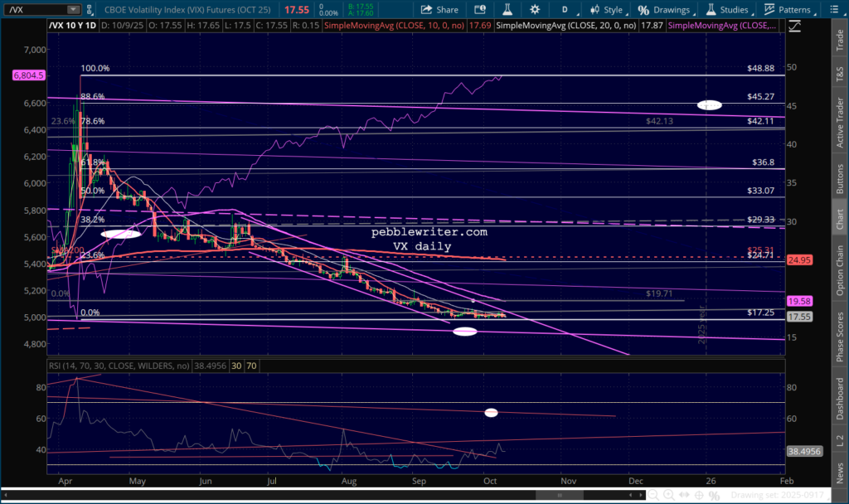Open the News sidebar tab
The height and width of the screenshot is (504, 849).
point(840,472)
